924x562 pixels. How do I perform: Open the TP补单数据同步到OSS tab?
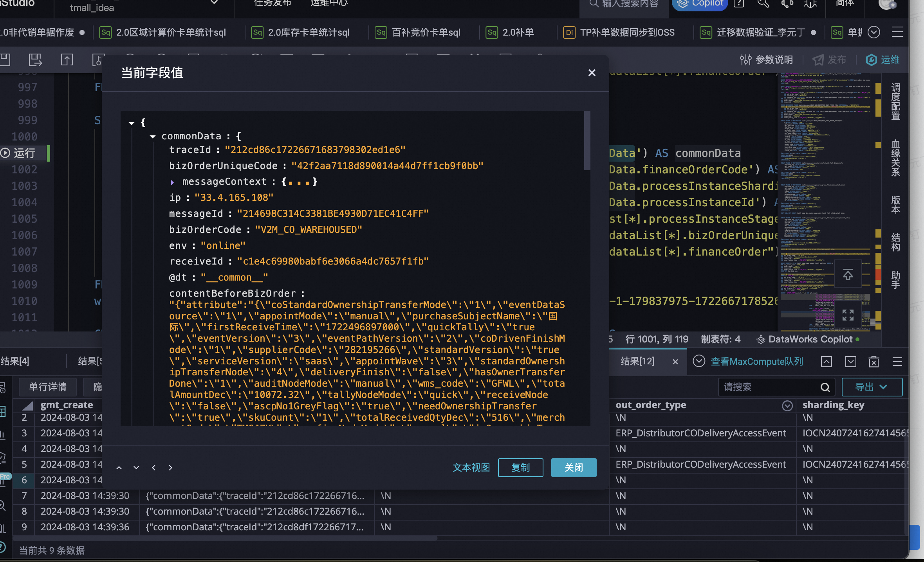click(x=619, y=32)
